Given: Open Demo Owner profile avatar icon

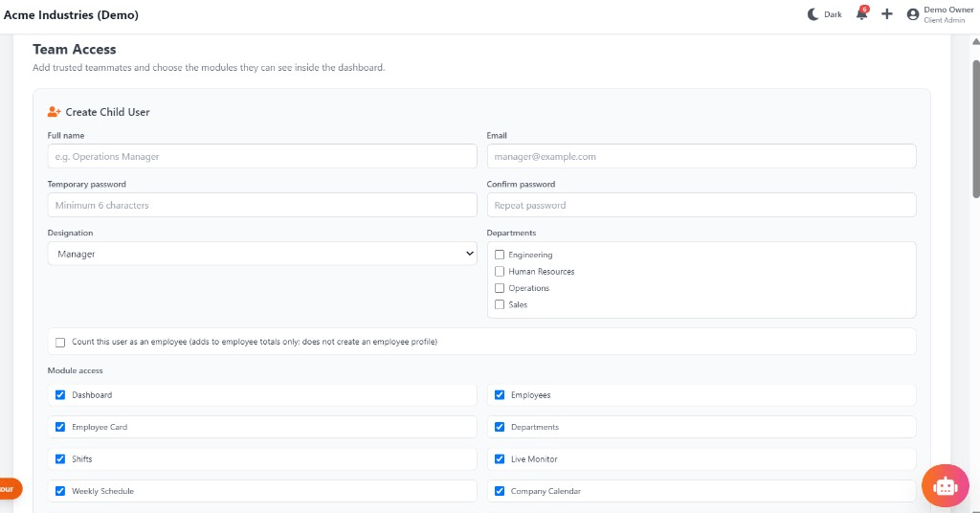Looking at the screenshot, I should tap(912, 14).
